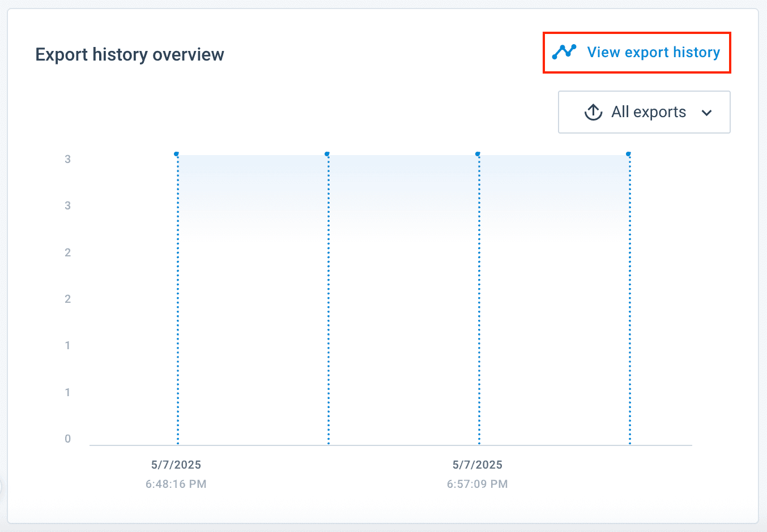Click the 5/7/2025 6:48:16 PM axis label
Screen dimensions: 767x532
176,474
